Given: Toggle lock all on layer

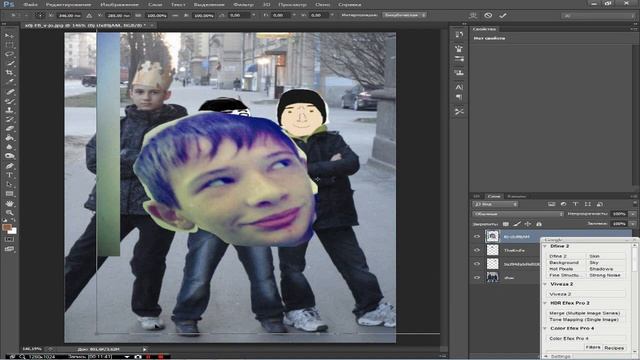Looking at the screenshot, I should (539, 224).
